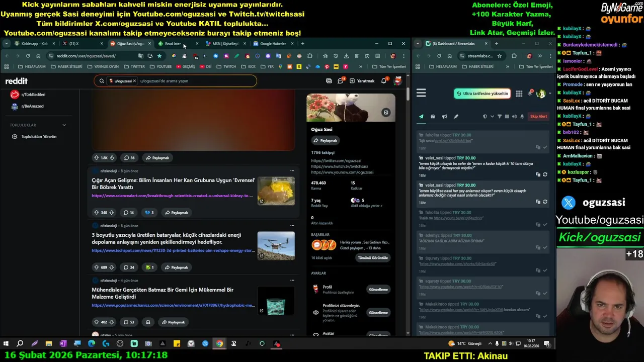644x362 pixels.
Task: Downvote the post with 402 votes
Action: tap(112, 322)
